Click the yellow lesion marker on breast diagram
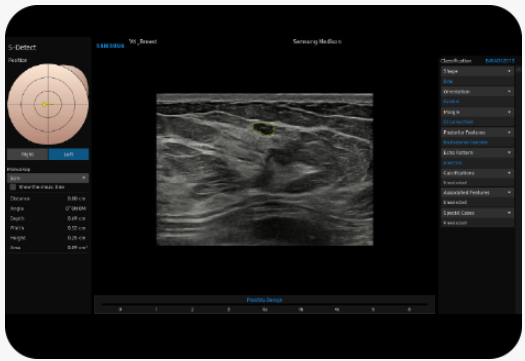Screen dimensions: 525x361 [45, 104]
